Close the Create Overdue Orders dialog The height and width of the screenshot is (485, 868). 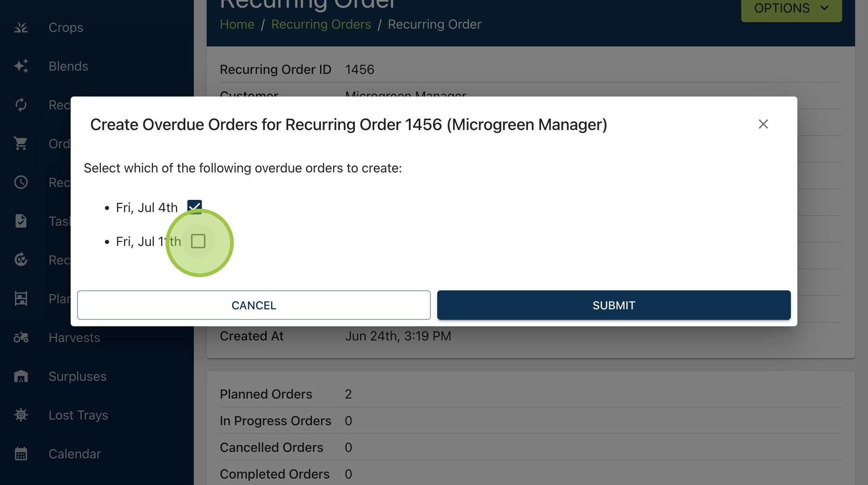[x=763, y=124]
